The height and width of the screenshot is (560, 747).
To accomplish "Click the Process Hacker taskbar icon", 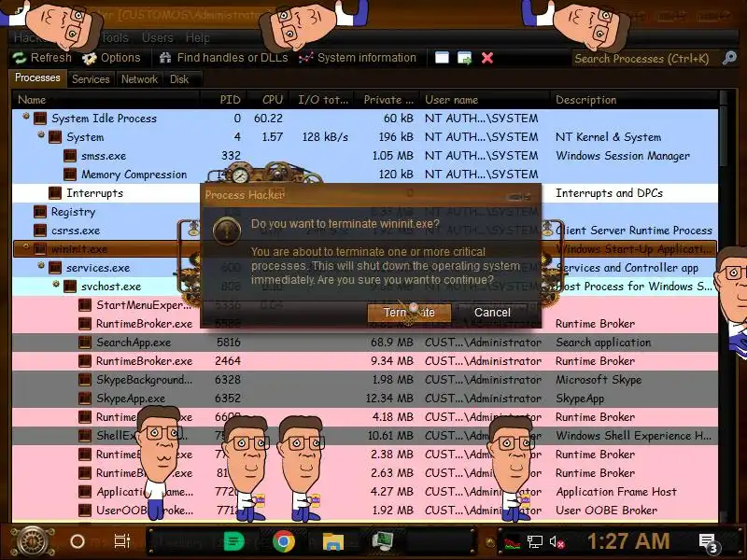I will 382,541.
